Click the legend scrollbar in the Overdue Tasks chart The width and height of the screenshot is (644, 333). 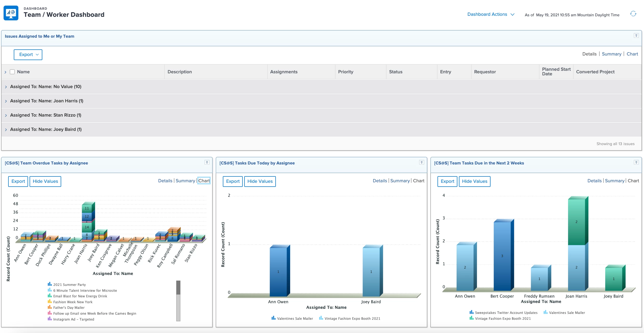(178, 301)
